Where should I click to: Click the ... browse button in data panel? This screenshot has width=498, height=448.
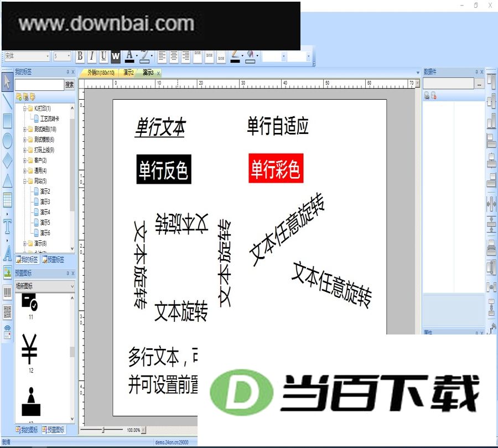click(x=479, y=84)
